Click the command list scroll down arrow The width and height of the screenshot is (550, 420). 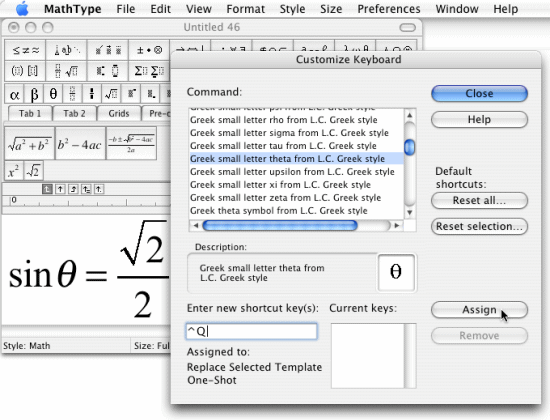[x=409, y=212]
